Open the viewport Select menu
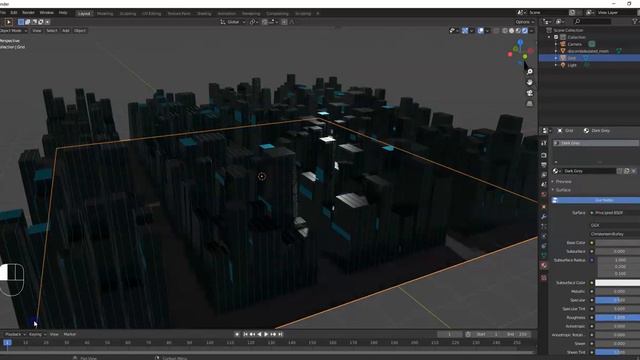 click(52, 31)
